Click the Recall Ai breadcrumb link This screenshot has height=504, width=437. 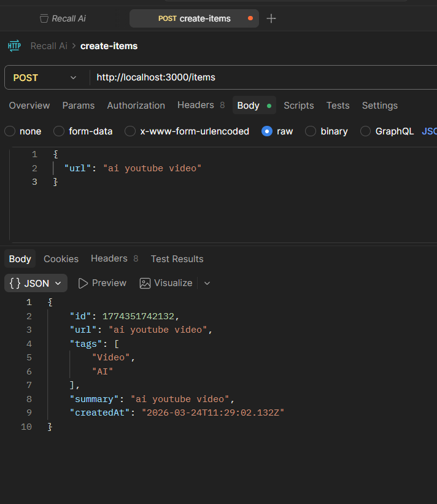click(x=49, y=46)
